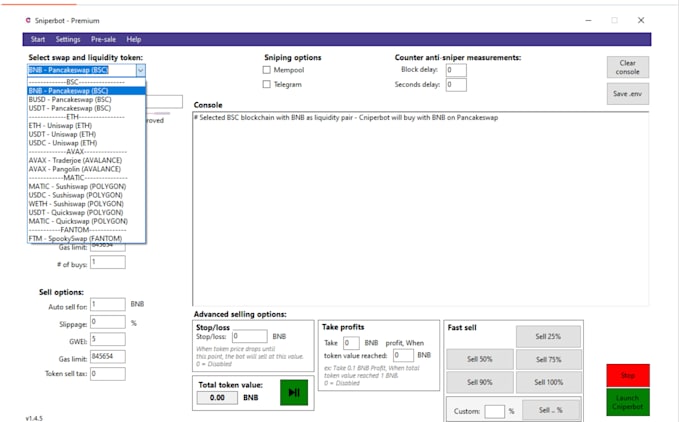The height and width of the screenshot is (422, 680).
Task: Open the Pre-sale menu
Action: 103,39
